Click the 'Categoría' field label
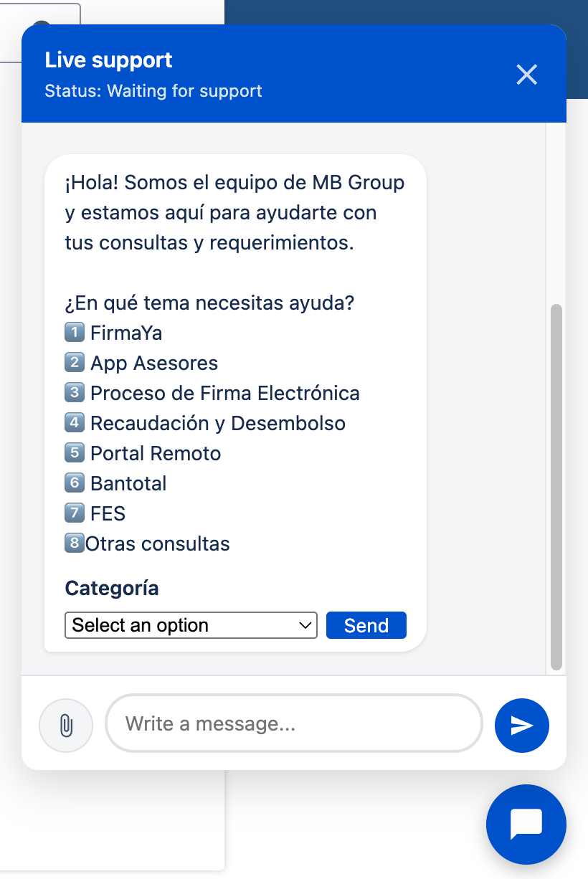Image resolution: width=588 pixels, height=879 pixels. coord(112,589)
